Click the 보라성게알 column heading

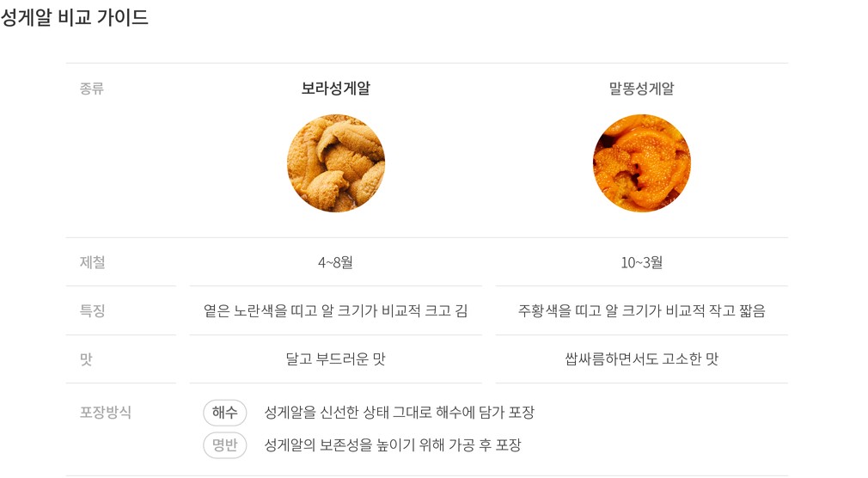click(x=336, y=89)
